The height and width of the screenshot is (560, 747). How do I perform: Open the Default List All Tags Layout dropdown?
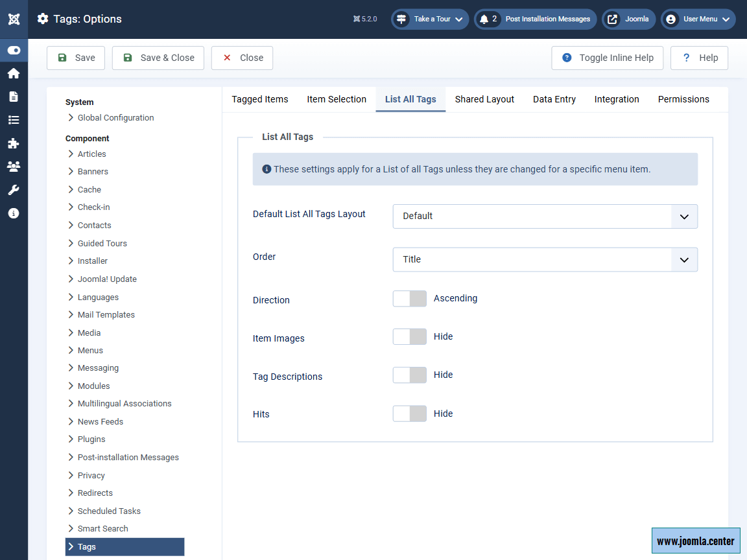pos(545,216)
